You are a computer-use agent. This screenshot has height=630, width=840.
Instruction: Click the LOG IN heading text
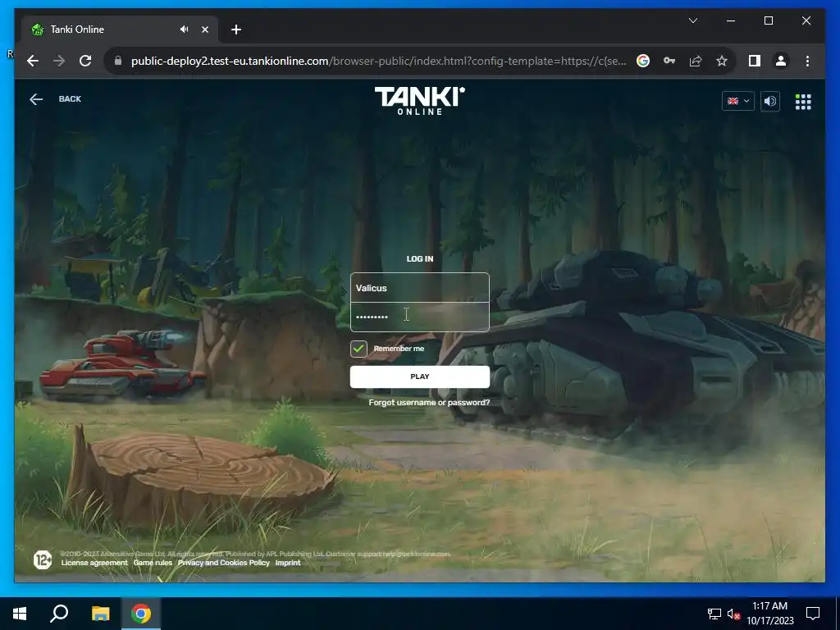[x=419, y=258]
